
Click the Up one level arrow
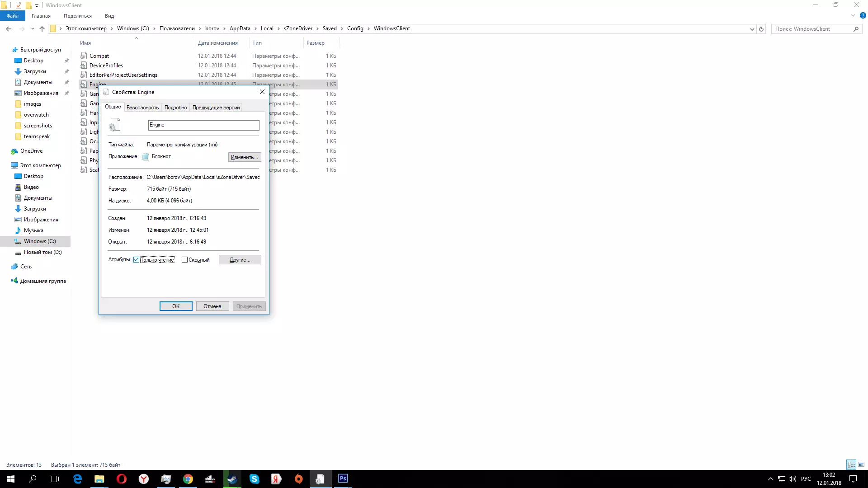pos(42,28)
